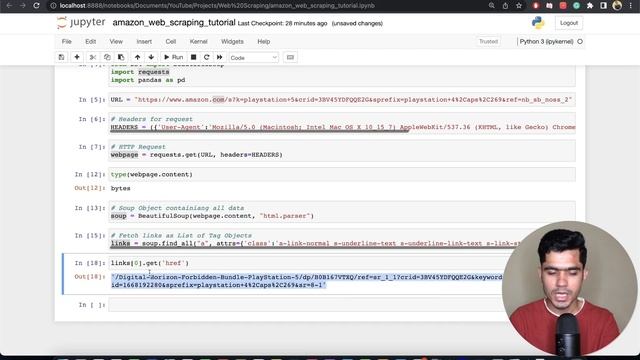This screenshot has height=360, width=640.
Task: Run the selected cell
Action: point(173,57)
